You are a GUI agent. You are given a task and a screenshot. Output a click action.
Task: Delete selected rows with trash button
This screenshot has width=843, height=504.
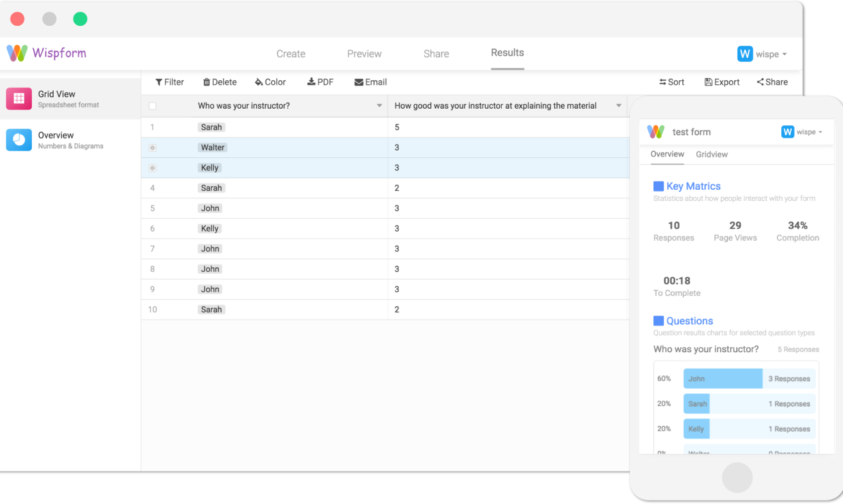tap(220, 82)
